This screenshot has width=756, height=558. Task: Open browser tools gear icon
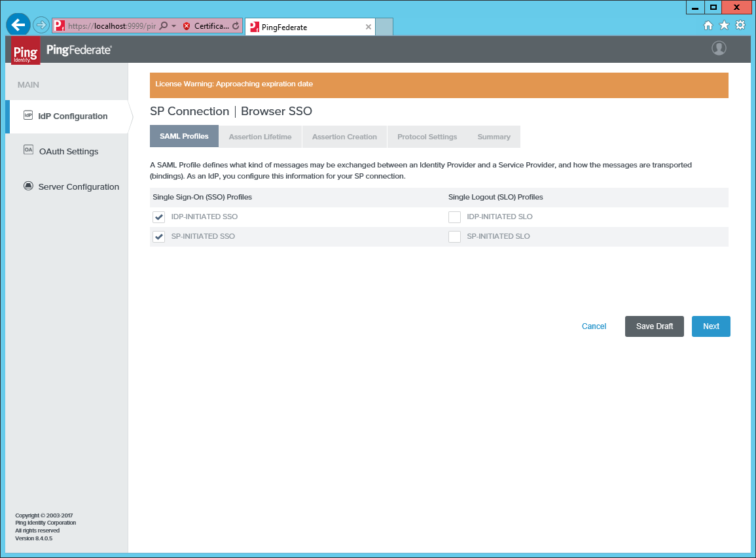click(740, 25)
